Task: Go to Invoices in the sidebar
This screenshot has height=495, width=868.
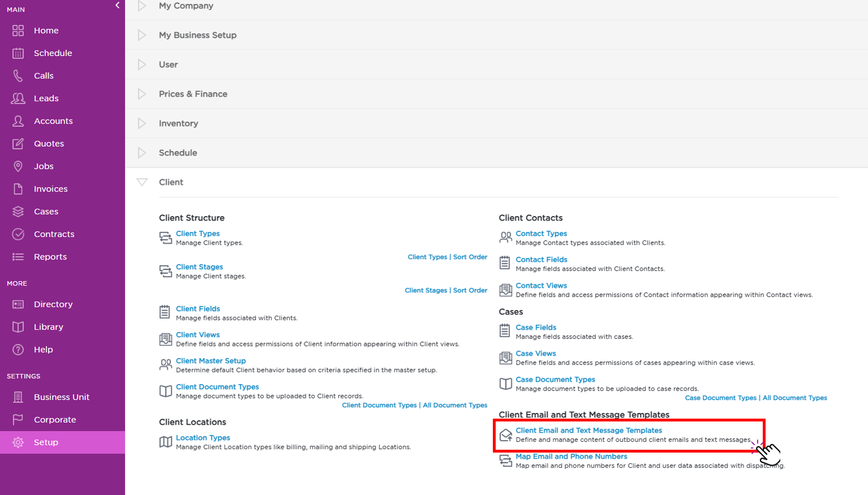Action: (50, 189)
